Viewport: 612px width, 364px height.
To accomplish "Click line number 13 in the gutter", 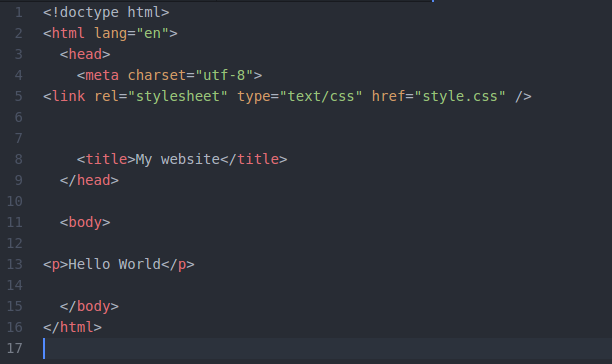I will point(14,265).
